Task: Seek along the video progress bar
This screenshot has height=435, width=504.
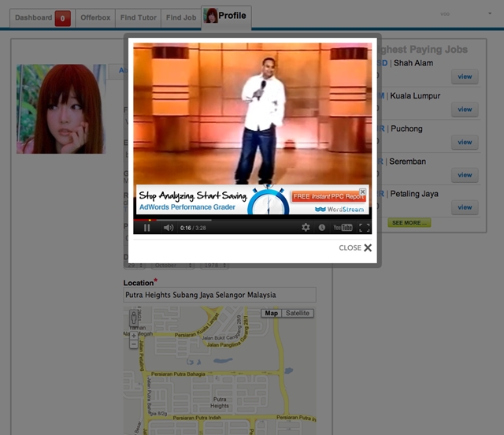Action: [252, 220]
